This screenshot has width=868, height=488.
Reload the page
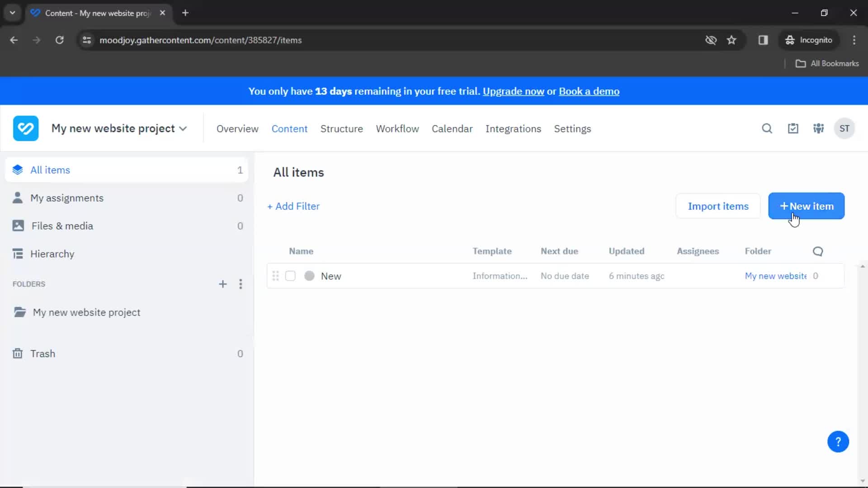tap(60, 40)
